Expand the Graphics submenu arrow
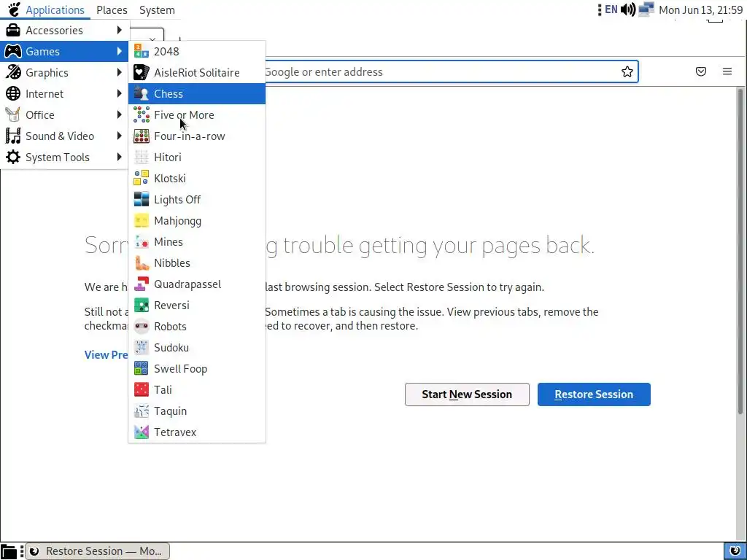Screen dimensions: 747x560 coord(119,72)
